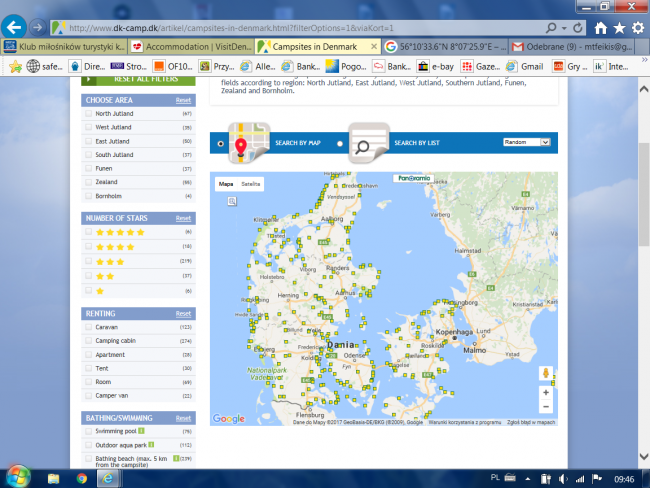Zoom in the map with plus button
This screenshot has width=650, height=488.
point(546,392)
